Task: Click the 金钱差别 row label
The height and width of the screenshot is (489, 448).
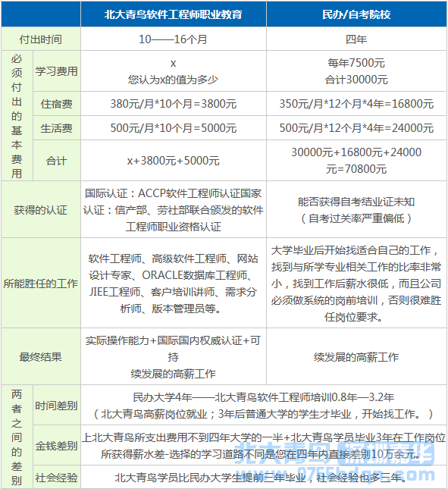Action: coord(56,446)
